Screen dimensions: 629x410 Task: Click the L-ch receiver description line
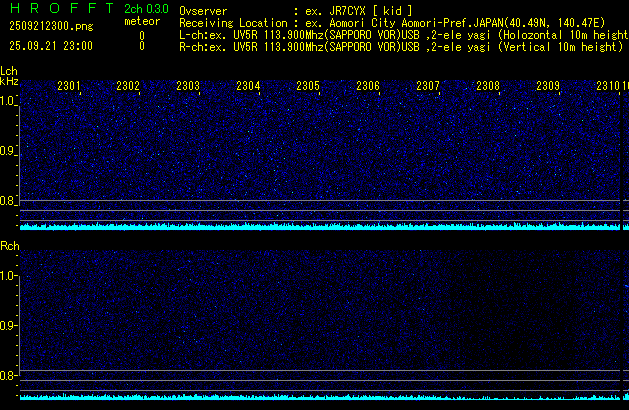pyautogui.click(x=402, y=34)
